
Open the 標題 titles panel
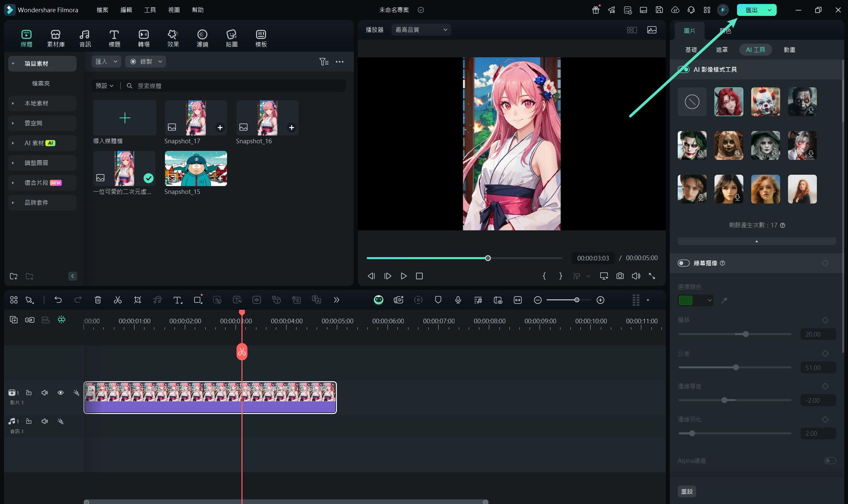114,38
